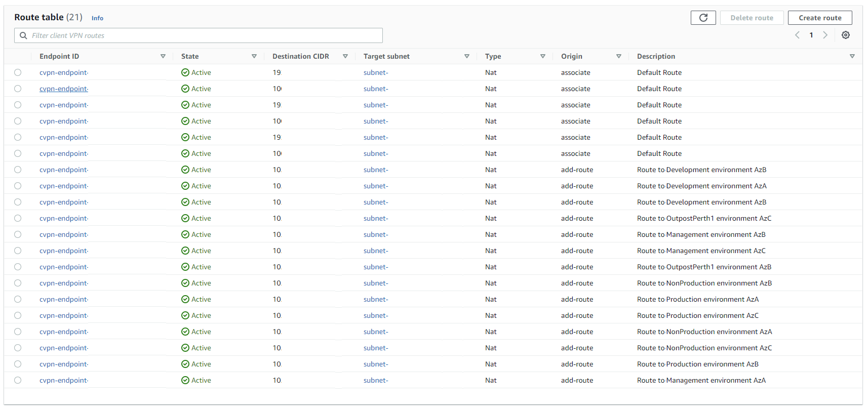This screenshot has width=868, height=409.
Task: Click 'Route to Production environment AzC' description
Action: (x=698, y=315)
